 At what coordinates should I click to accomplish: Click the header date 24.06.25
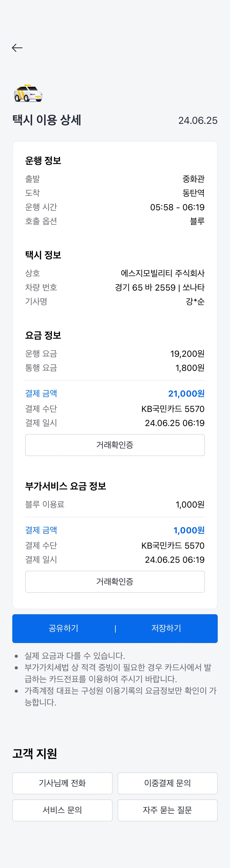(198, 121)
